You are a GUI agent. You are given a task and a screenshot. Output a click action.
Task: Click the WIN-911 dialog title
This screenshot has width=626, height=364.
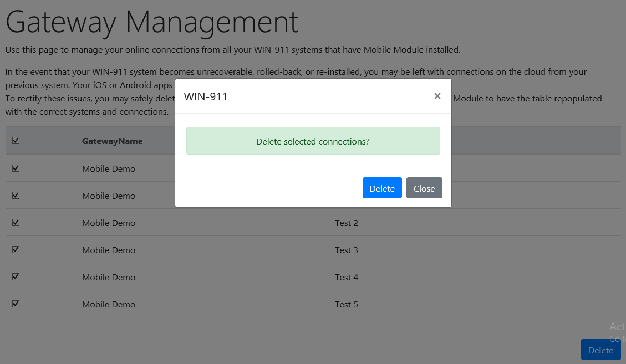[206, 96]
